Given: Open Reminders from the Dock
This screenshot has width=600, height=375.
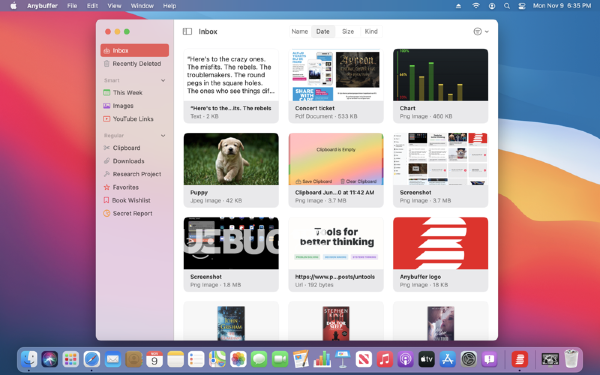Looking at the screenshot, I should (196, 359).
